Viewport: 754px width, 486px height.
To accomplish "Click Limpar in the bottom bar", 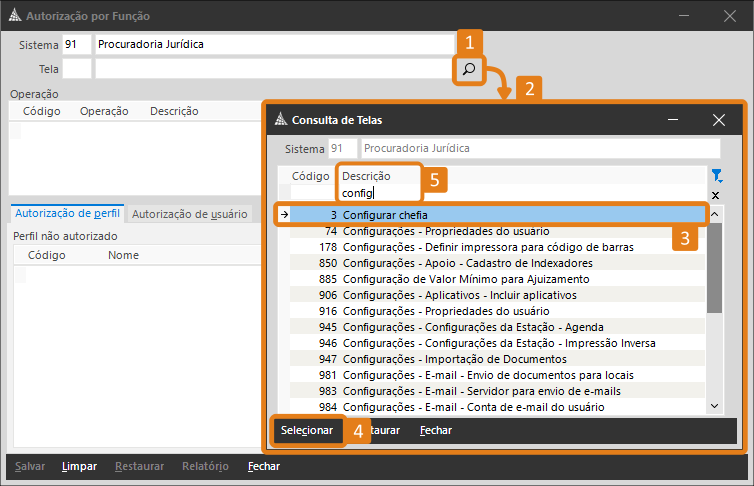I will (x=79, y=466).
